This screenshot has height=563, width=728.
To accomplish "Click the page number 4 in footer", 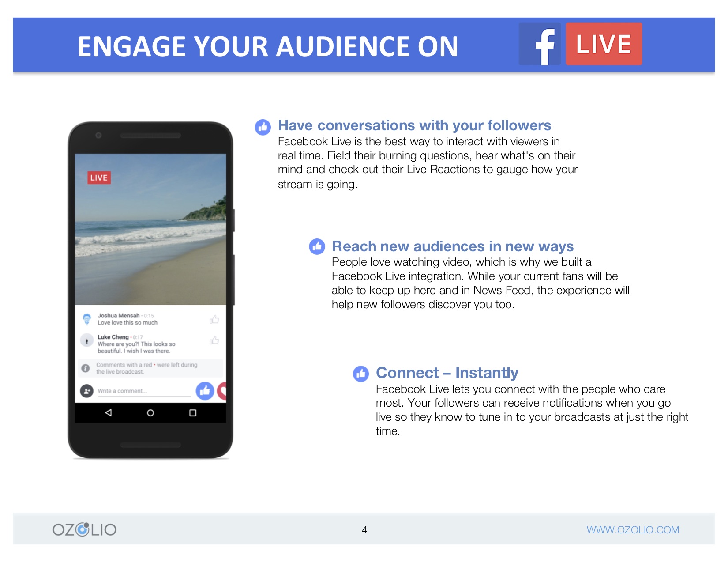I will (364, 530).
